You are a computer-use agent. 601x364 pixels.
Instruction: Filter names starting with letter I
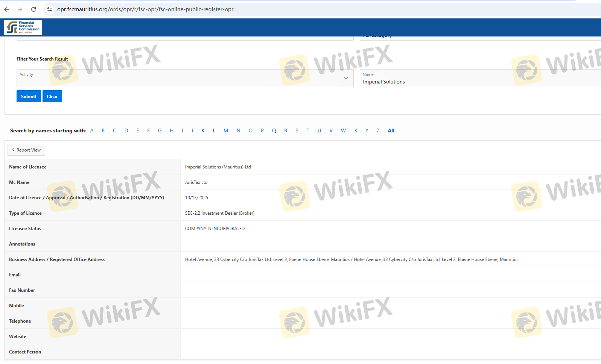click(183, 130)
